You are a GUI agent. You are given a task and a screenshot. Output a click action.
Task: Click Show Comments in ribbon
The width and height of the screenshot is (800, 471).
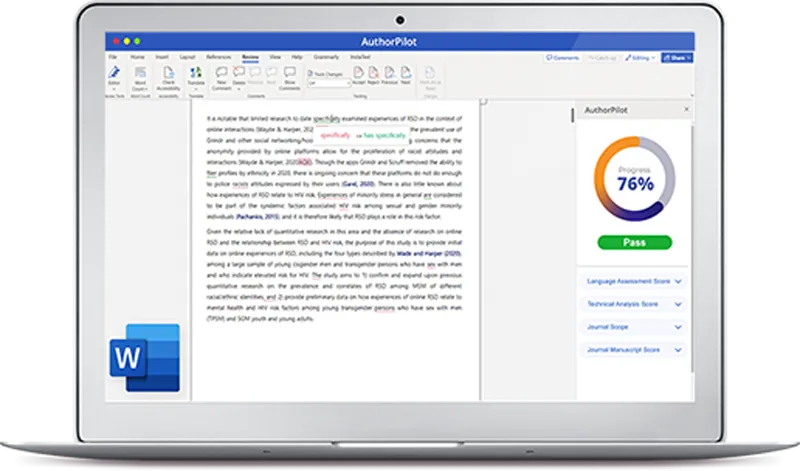[x=290, y=78]
